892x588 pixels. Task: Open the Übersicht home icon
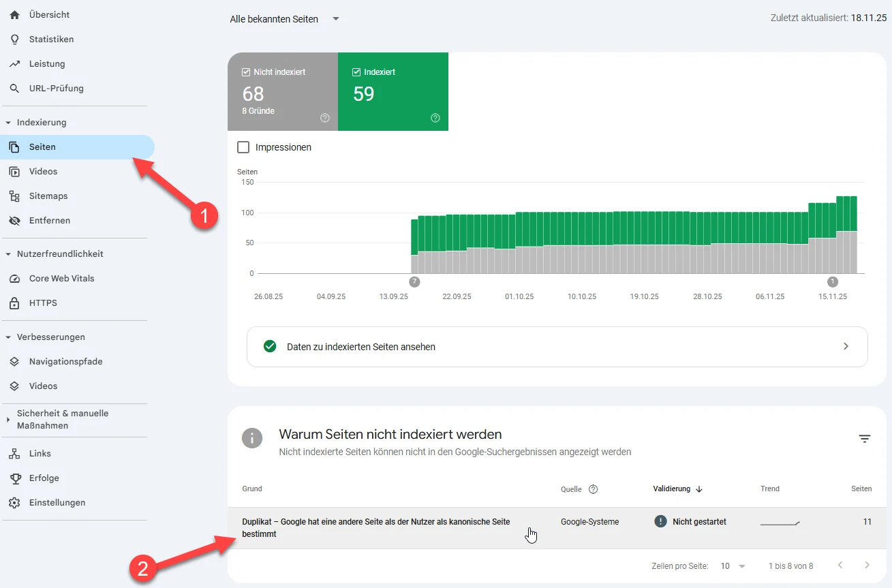click(14, 14)
